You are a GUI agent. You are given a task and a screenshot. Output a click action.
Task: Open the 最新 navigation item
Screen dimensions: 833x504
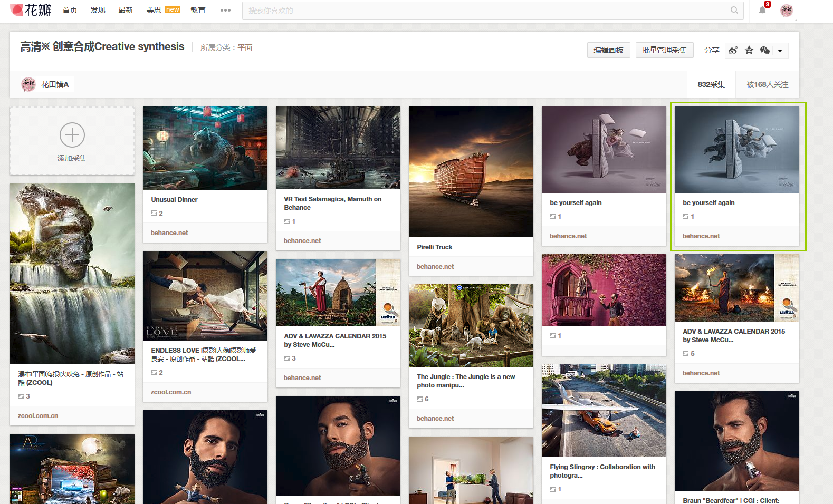[x=126, y=10]
